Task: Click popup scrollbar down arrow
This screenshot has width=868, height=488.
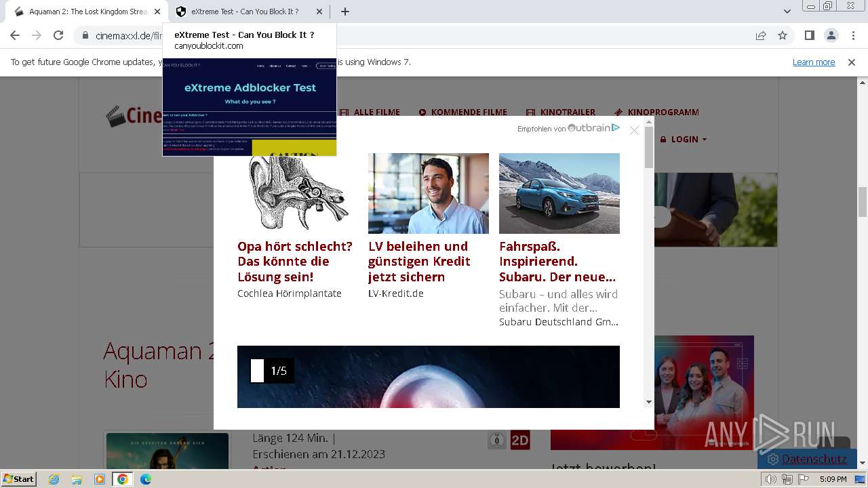Action: point(649,402)
